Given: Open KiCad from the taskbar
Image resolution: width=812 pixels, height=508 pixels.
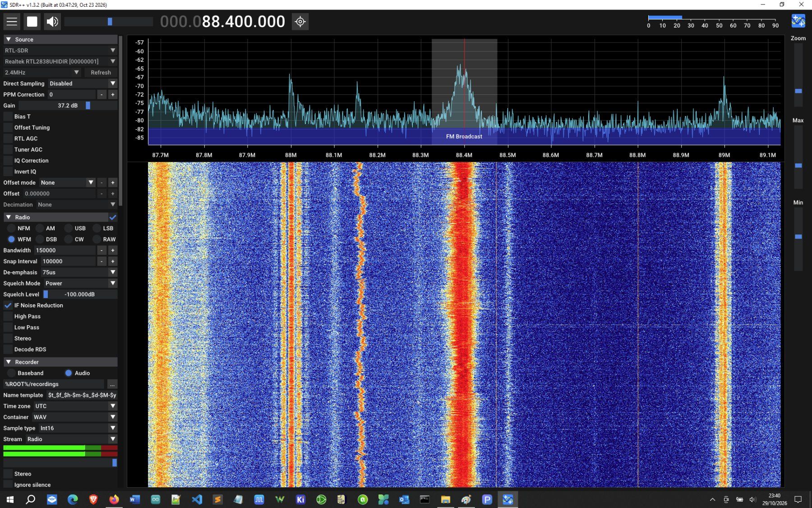Looking at the screenshot, I should tap(300, 499).
